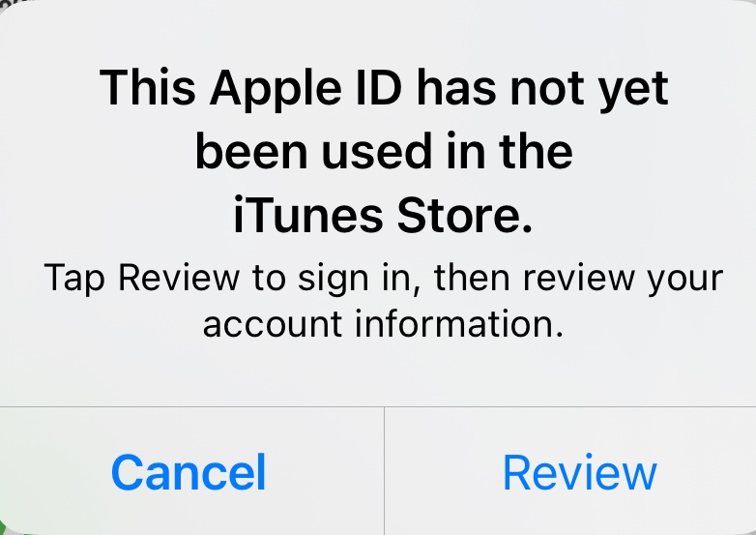Proceed to review account information
756x535 pixels.
(x=579, y=472)
